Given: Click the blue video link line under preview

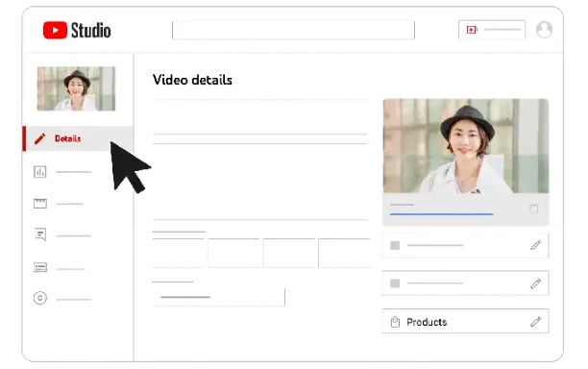Looking at the screenshot, I should click(441, 214).
